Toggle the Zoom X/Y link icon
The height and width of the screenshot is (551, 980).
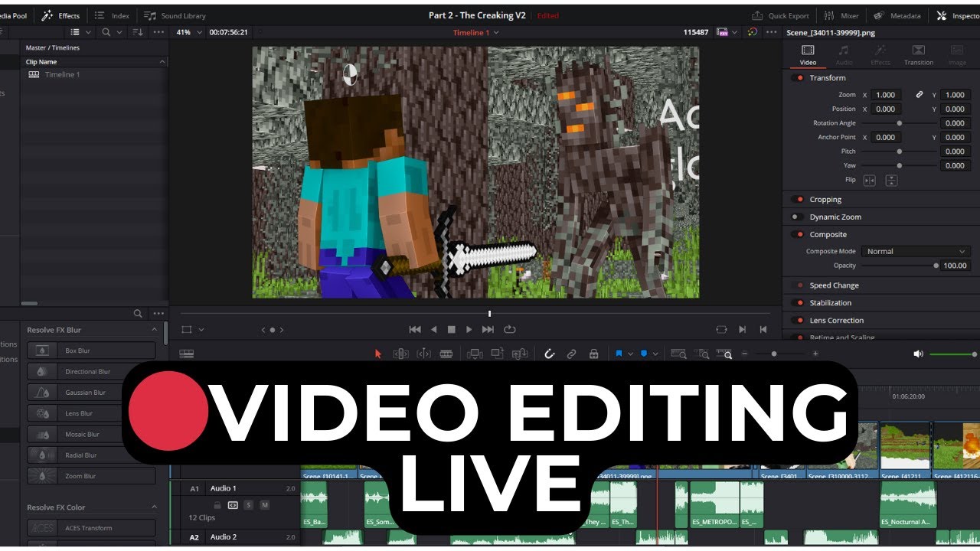[x=920, y=95]
